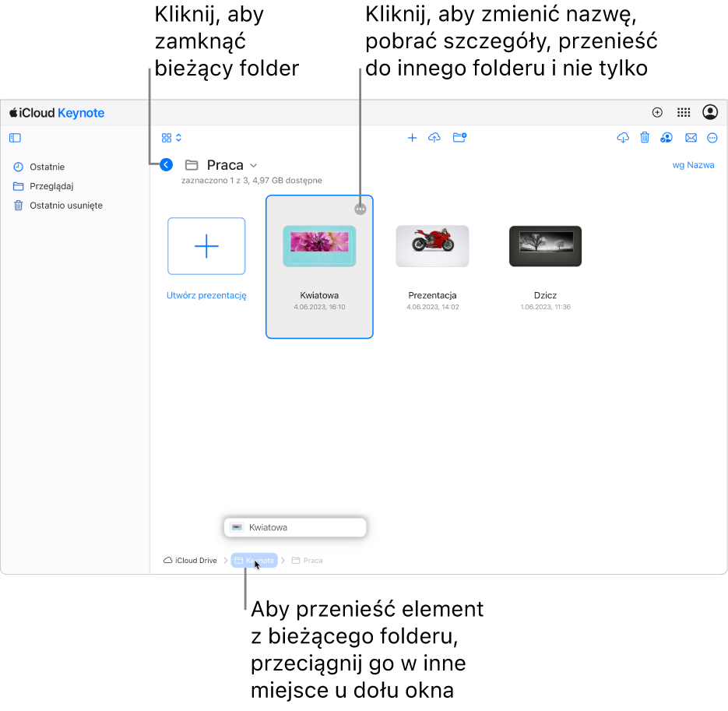Delete the selected presentation with the trash icon
Image resolution: width=728 pixels, height=711 pixels.
coord(645,138)
